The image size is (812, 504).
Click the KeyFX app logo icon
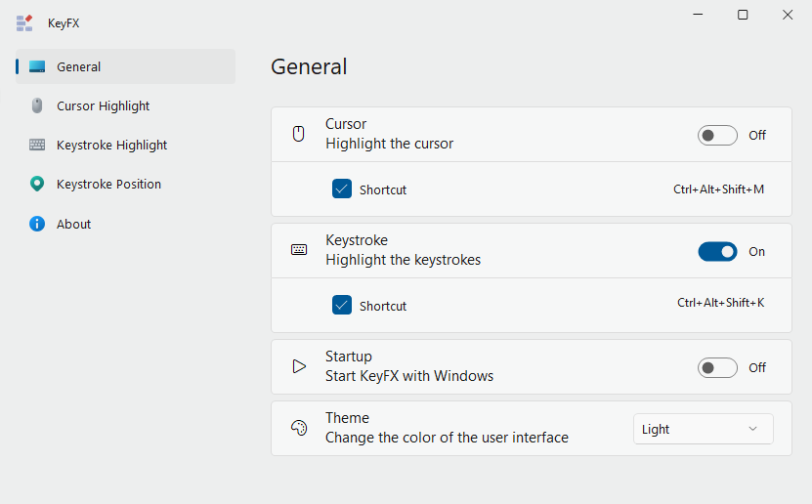coord(24,22)
